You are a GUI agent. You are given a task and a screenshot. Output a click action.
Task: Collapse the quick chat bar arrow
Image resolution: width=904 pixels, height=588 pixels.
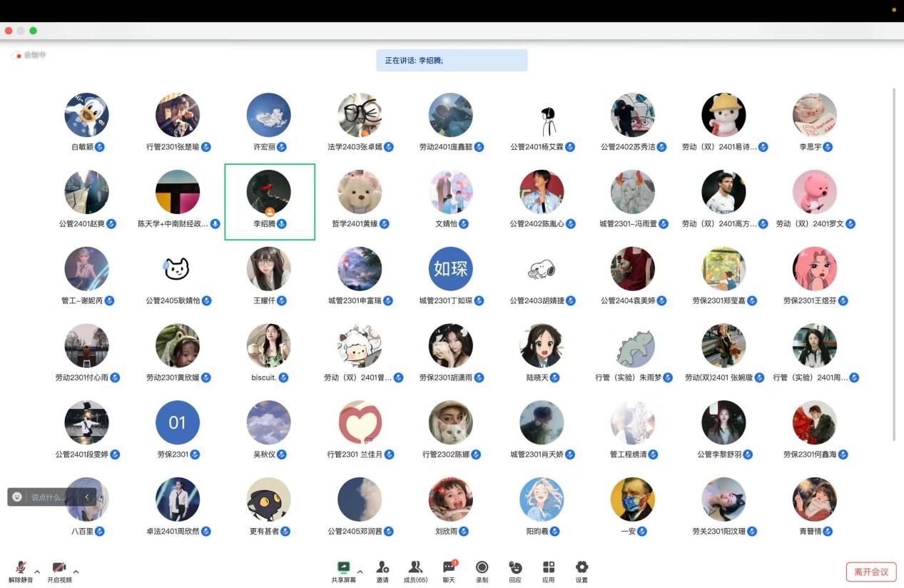coord(87,497)
